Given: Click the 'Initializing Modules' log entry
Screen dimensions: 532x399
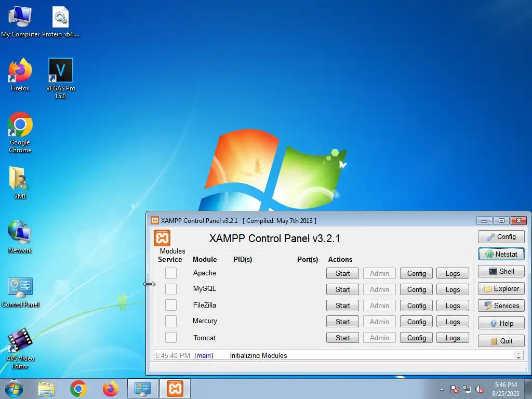Looking at the screenshot, I should [258, 355].
